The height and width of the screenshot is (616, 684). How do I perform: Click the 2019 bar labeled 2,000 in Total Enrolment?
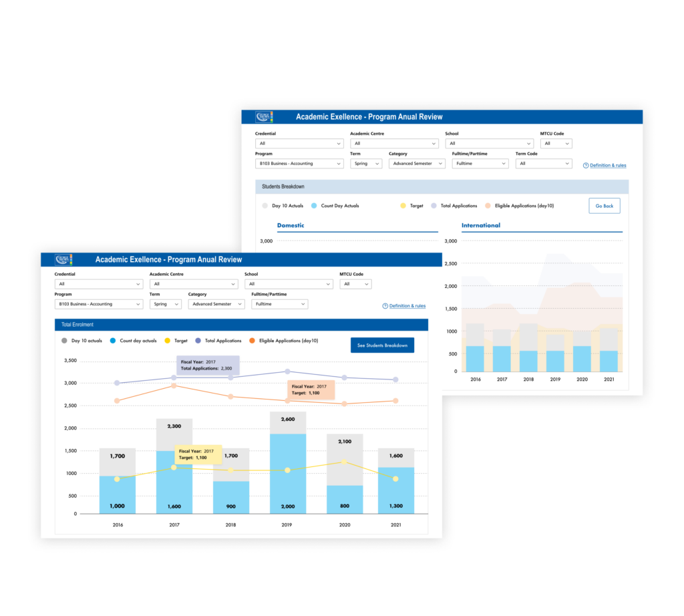coord(288,474)
